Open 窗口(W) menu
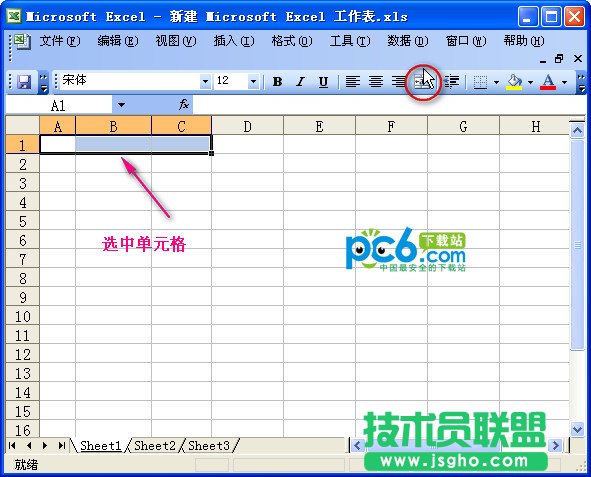Image resolution: width=591 pixels, height=477 pixels. point(466,41)
